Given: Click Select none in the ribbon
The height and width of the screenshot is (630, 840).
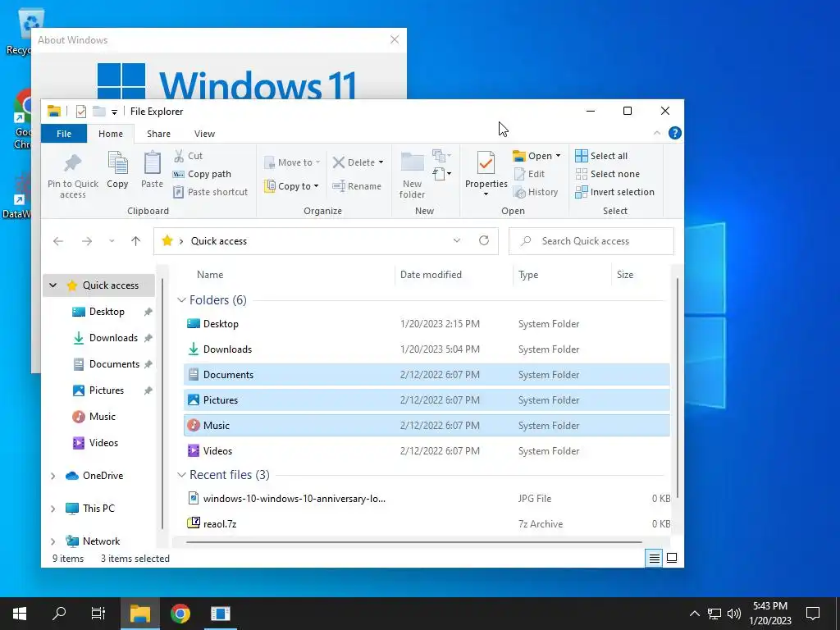Looking at the screenshot, I should (x=607, y=174).
